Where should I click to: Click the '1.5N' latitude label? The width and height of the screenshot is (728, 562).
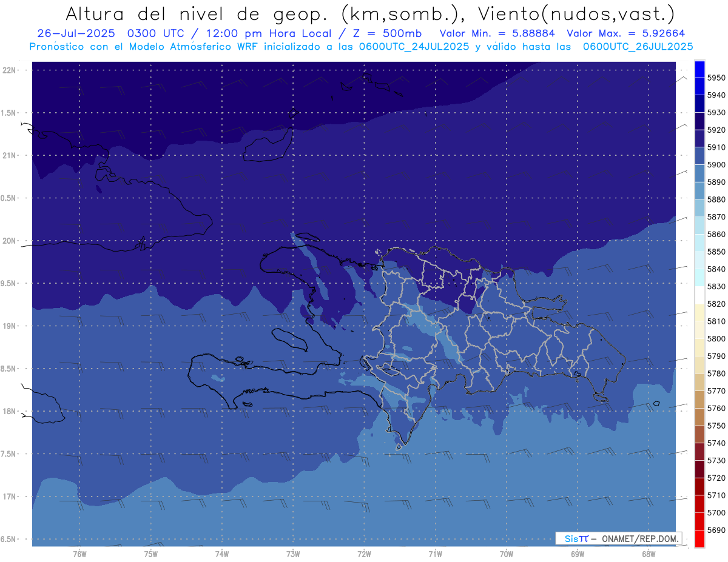pos(9,113)
